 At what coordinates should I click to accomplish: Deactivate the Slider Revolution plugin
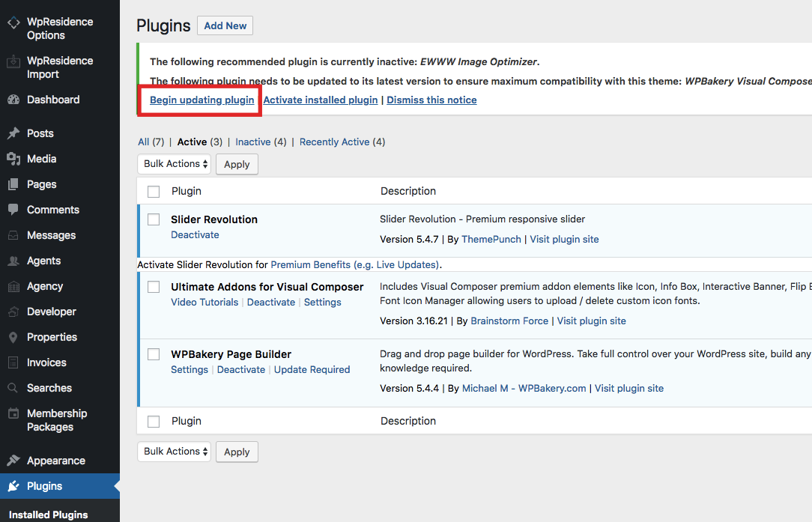pyautogui.click(x=196, y=235)
